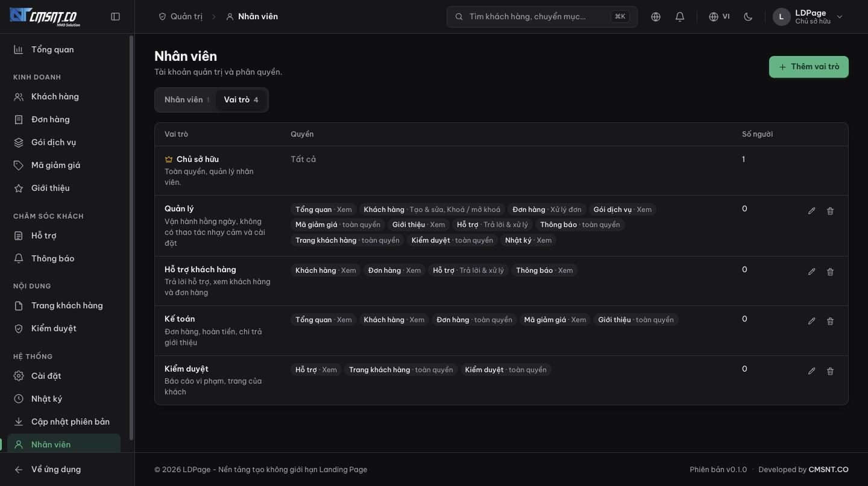The width and height of the screenshot is (868, 486).
Task: Go to Quản trị breadcrumb
Action: point(180,17)
